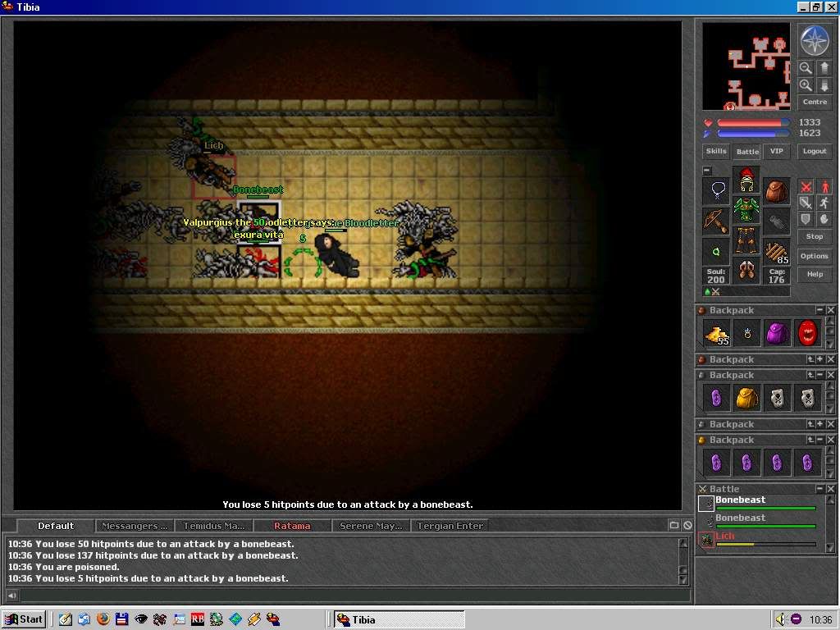Screen dimensions: 840x630
Task: Click the Centre minimap button
Action: pyautogui.click(x=815, y=102)
